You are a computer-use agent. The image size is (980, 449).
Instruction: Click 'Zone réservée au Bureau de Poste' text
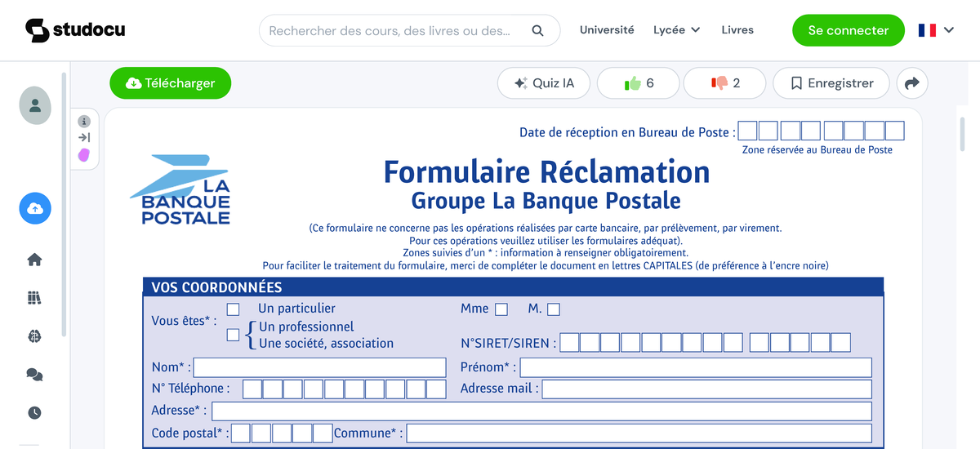(817, 150)
